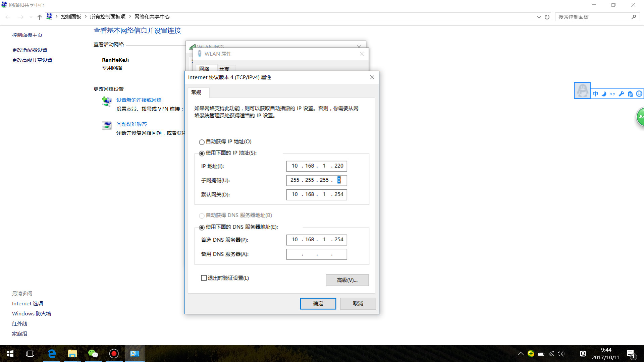The image size is (644, 362).
Task: Open File Explorer from taskbar
Action: 72,354
